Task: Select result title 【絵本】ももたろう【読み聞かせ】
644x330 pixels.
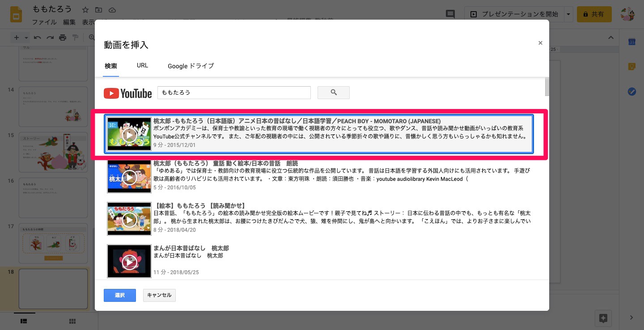Action: click(199, 205)
